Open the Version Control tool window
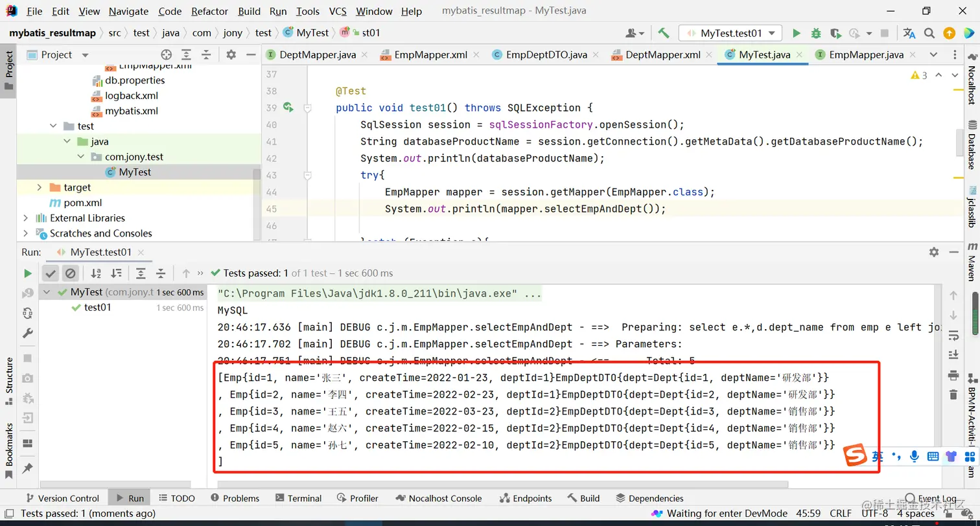980x526 pixels. (x=62, y=498)
